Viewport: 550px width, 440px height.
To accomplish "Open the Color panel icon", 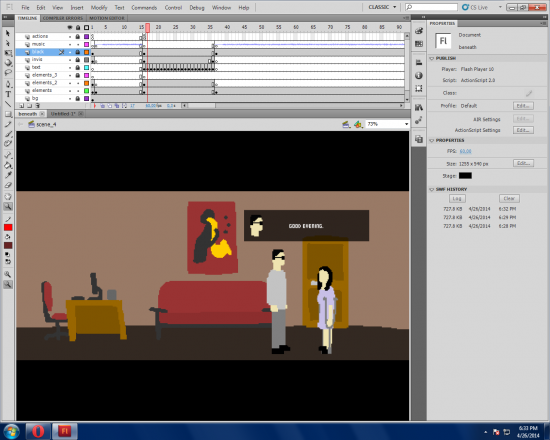I will (x=418, y=31).
